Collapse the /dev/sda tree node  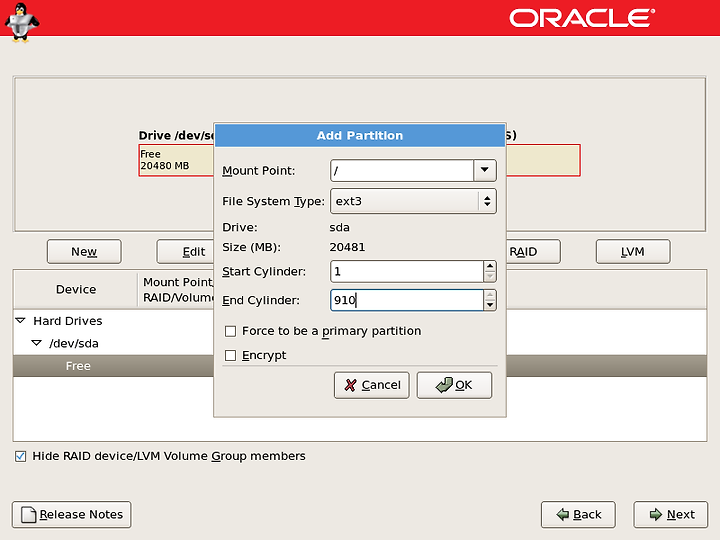click(37, 343)
